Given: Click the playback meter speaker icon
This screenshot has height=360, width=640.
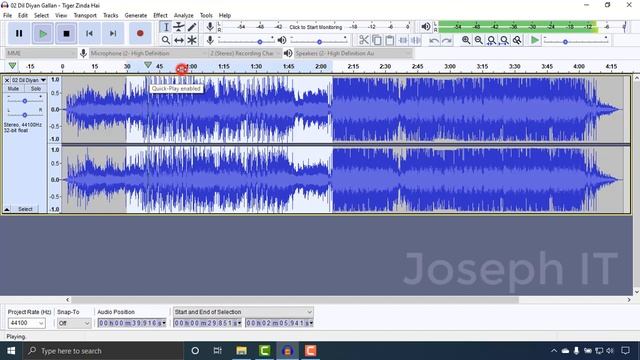Looking at the screenshot, I should click(x=425, y=27).
